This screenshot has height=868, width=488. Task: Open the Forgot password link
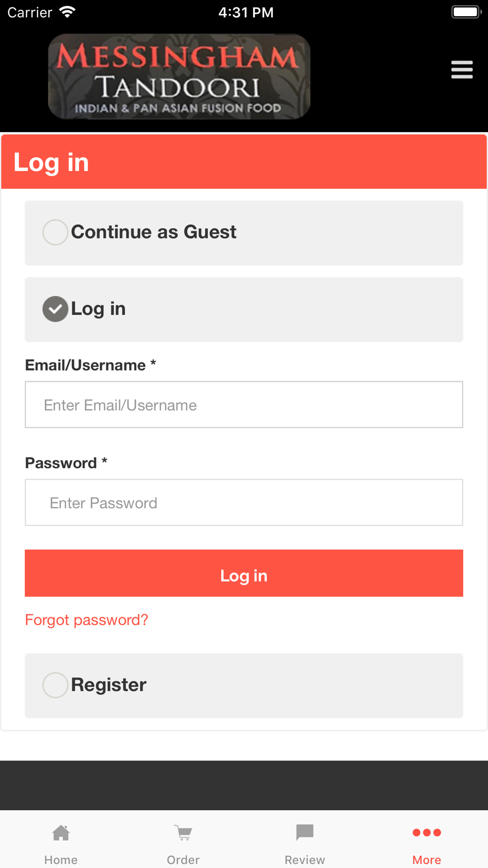(86, 620)
